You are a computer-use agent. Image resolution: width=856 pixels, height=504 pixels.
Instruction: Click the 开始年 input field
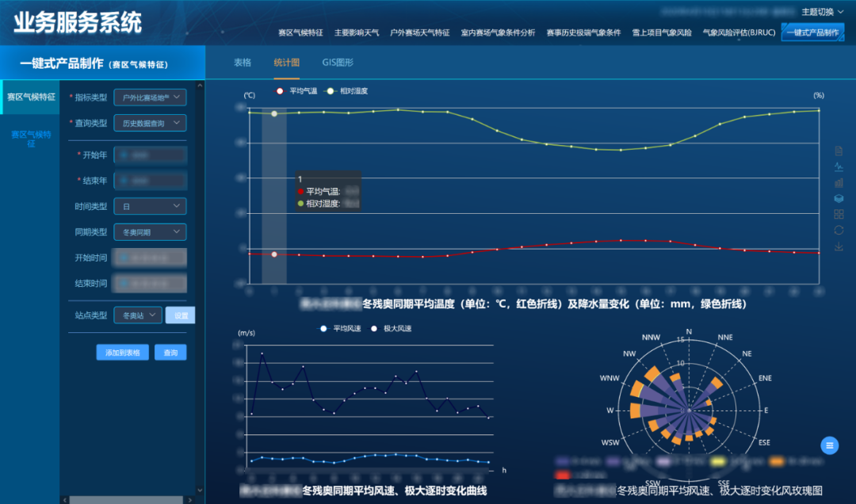pyautogui.click(x=150, y=154)
